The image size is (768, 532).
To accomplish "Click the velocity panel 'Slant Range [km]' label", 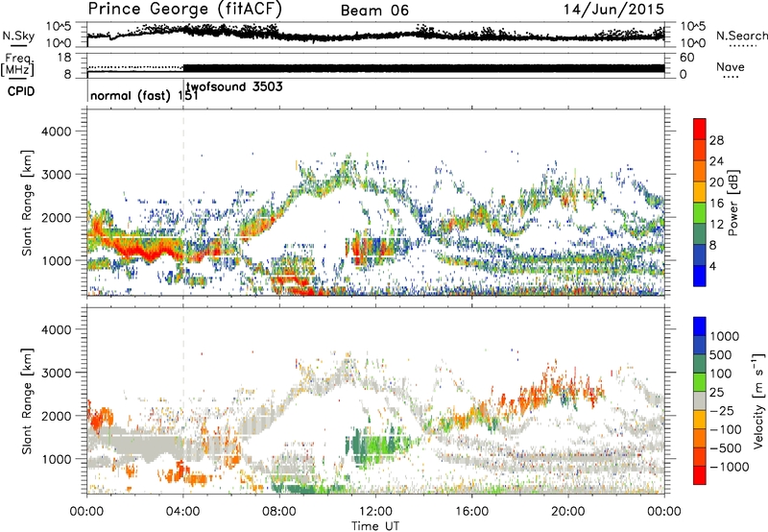I will click(x=27, y=400).
